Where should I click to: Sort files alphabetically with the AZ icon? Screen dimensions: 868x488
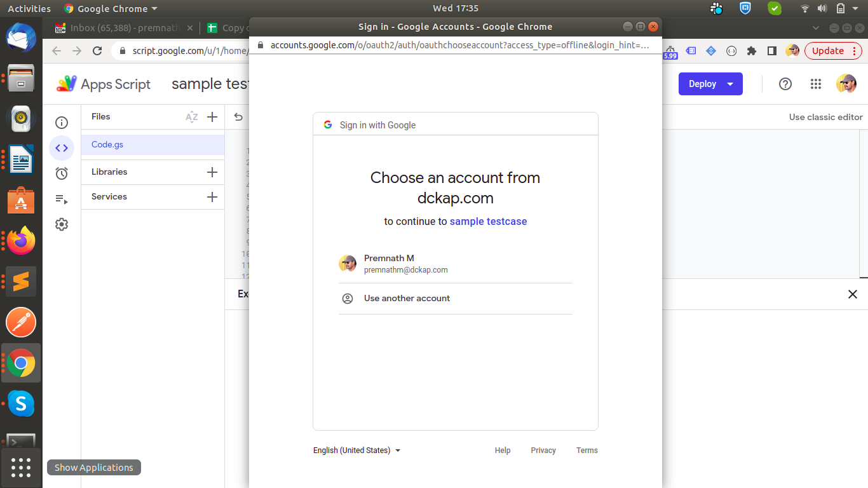click(191, 117)
